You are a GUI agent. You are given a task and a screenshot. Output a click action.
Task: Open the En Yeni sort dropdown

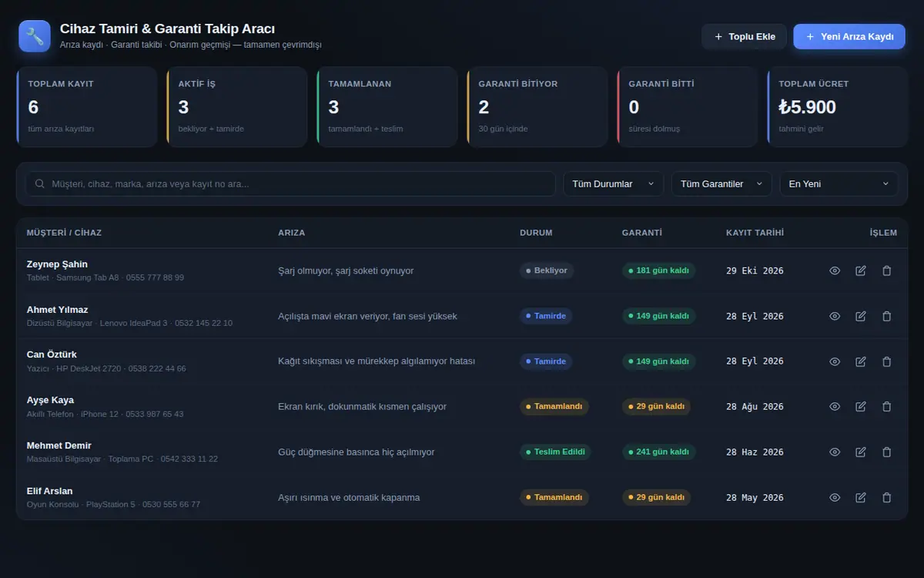pos(839,183)
